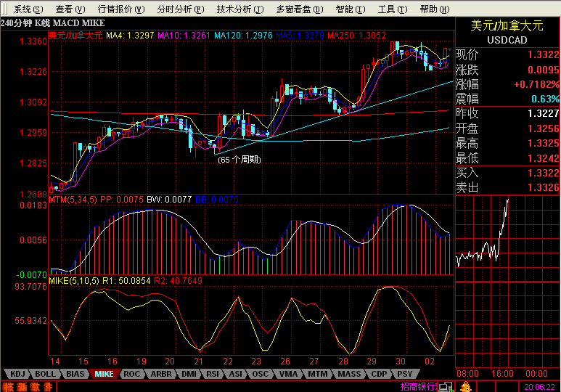Click the R1: 50.0854 value in MIKE header
561x392 pixels.
[x=127, y=281]
